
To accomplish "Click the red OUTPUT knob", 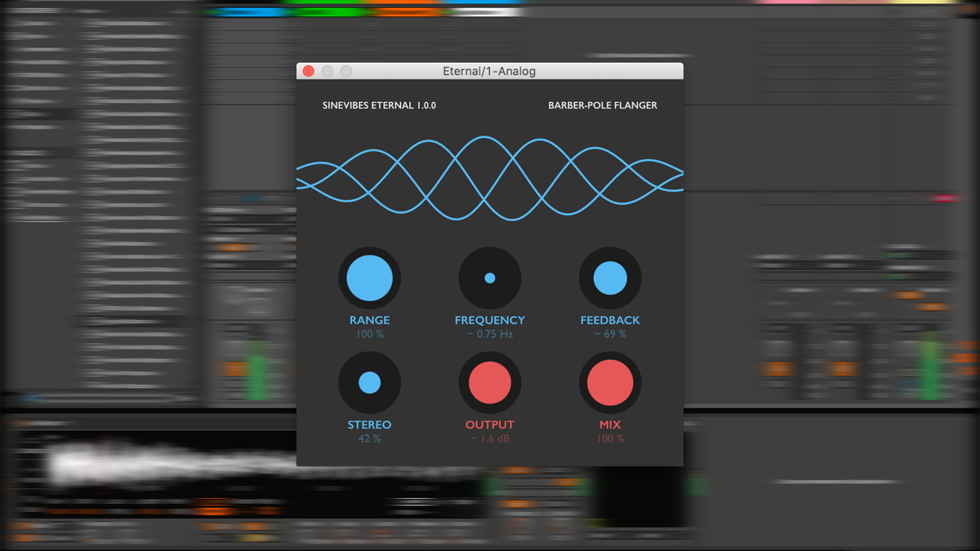I will coord(489,382).
